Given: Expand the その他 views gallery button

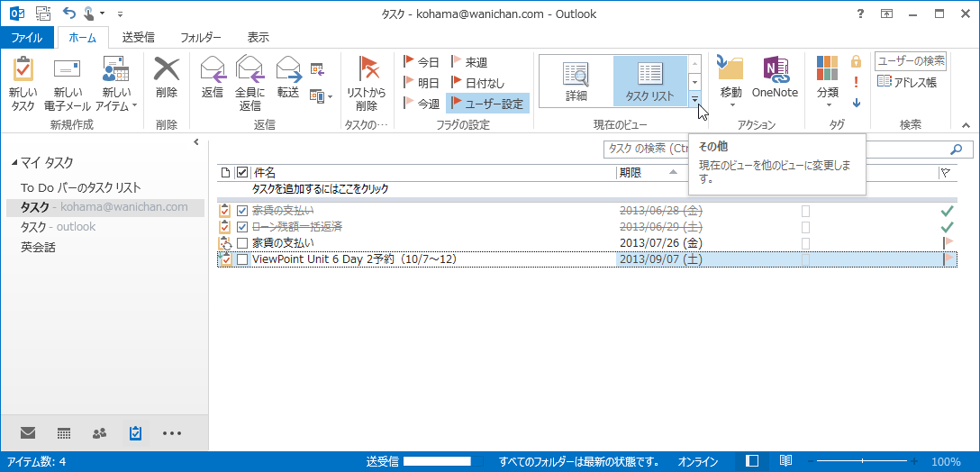Looking at the screenshot, I should pyautogui.click(x=694, y=99).
